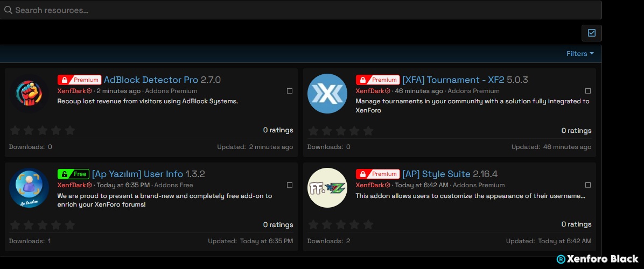Click 'Updated: Today at 6:42 AM' text
This screenshot has width=644, height=269.
coord(549,241)
